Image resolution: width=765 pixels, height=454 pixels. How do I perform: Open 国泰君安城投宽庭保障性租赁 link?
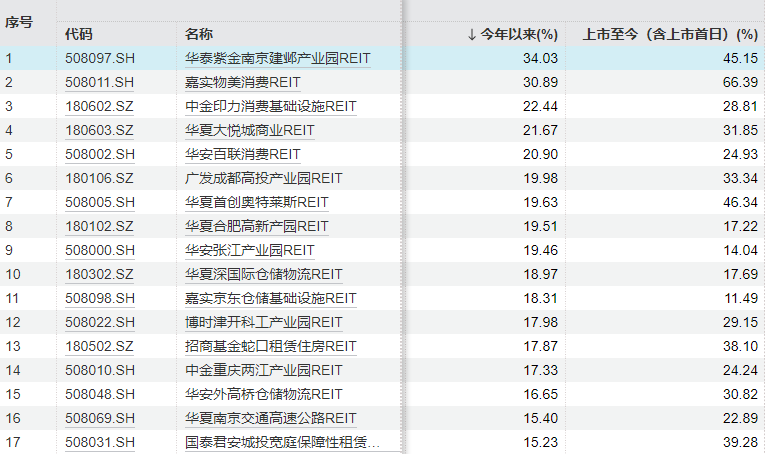[282, 442]
